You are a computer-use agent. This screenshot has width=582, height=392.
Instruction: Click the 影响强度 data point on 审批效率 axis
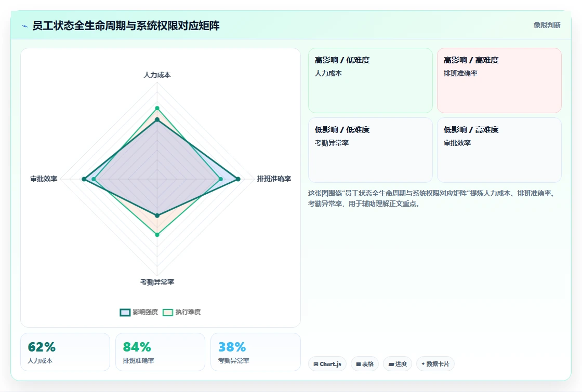pos(84,179)
